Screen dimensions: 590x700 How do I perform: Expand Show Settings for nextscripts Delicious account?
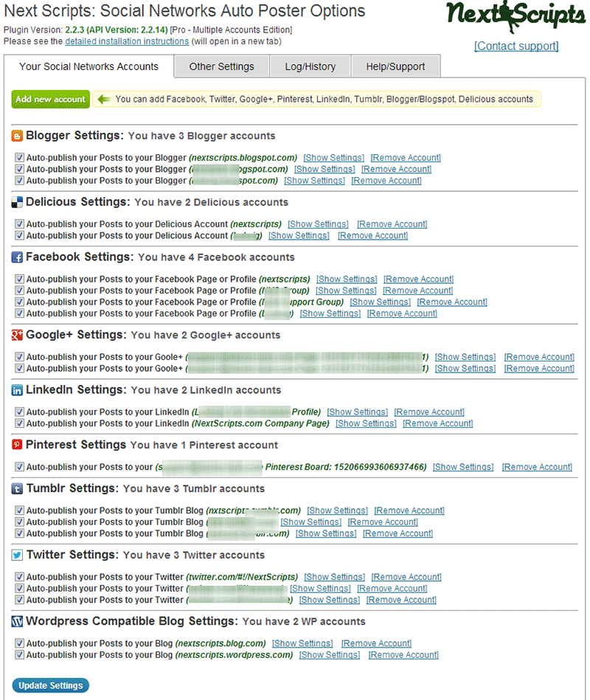318,224
